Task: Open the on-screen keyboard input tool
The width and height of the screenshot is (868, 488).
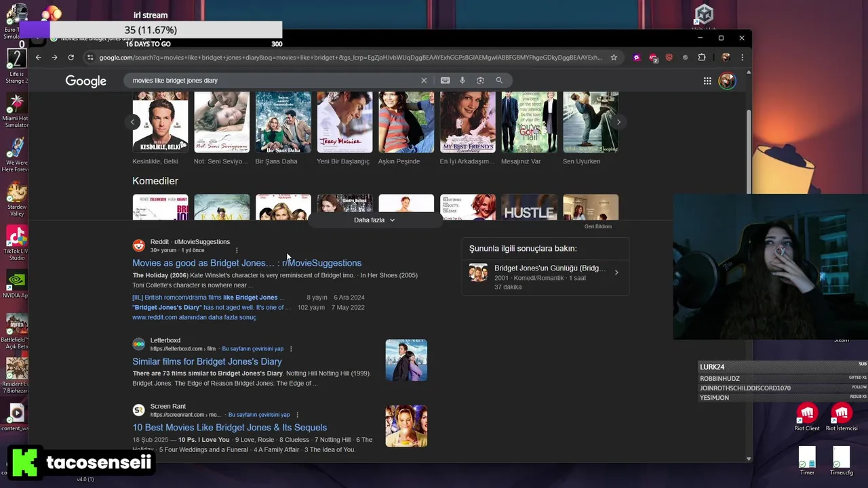Action: (x=445, y=80)
